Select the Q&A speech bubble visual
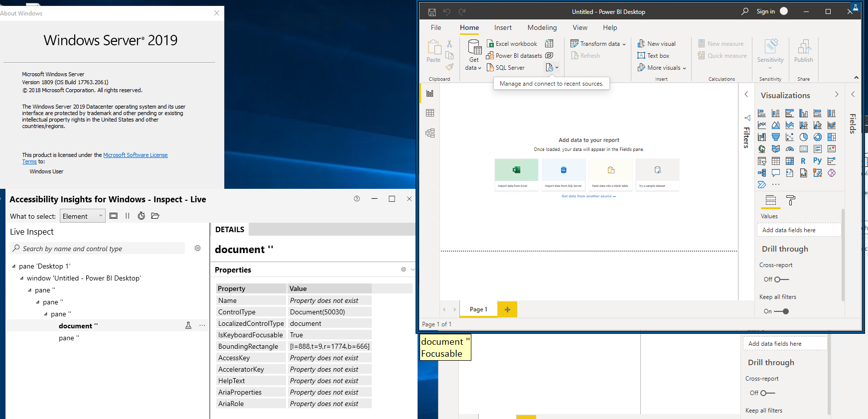868x419 pixels. (x=775, y=173)
